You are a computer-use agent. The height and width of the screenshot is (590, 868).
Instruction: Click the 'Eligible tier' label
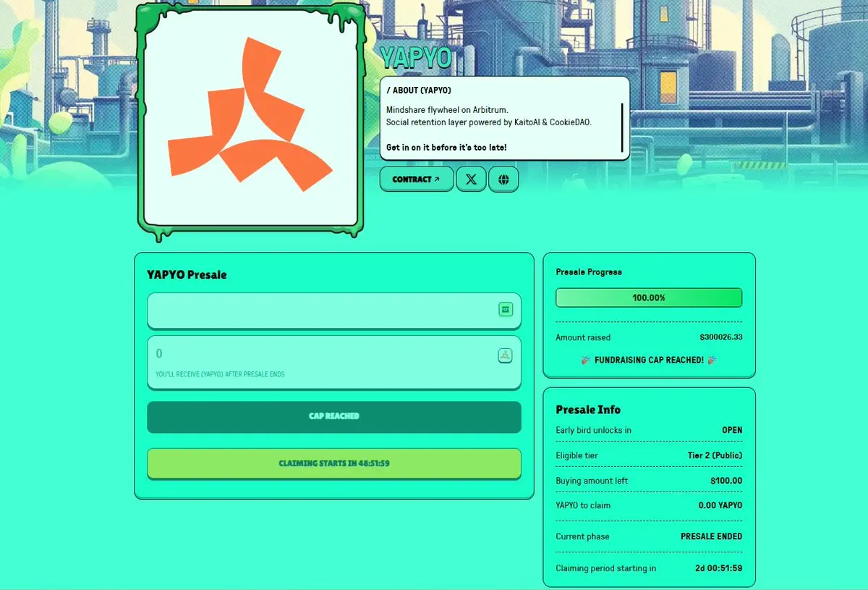tap(576, 455)
